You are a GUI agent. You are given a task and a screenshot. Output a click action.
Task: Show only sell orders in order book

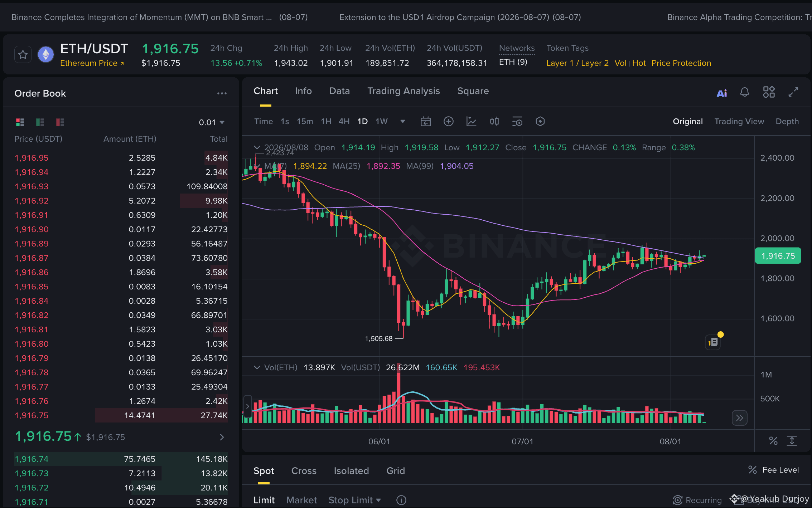(x=60, y=122)
